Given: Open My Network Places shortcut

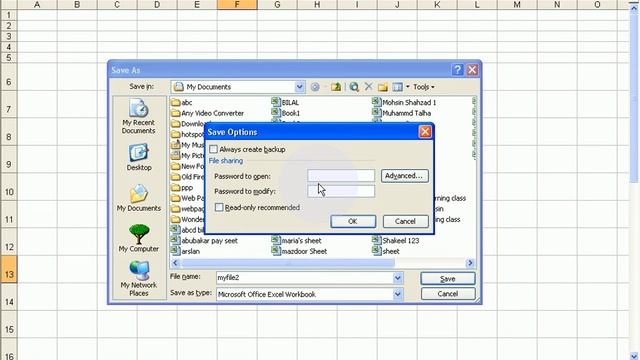Looking at the screenshot, I should point(139,279).
